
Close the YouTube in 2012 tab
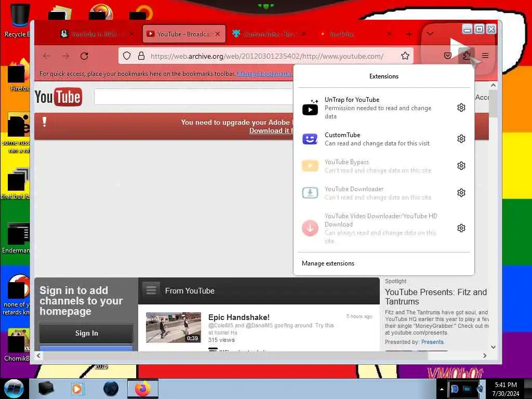coord(132,34)
